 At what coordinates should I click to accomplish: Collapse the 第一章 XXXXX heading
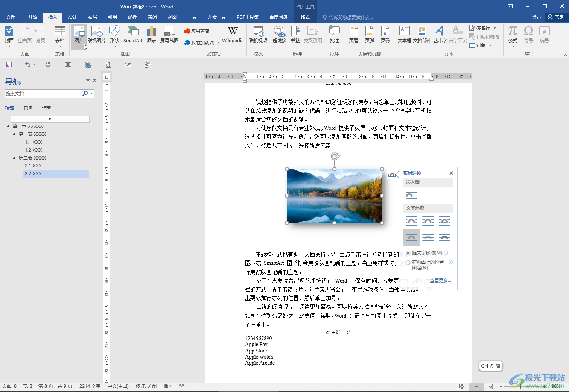(x=8, y=126)
